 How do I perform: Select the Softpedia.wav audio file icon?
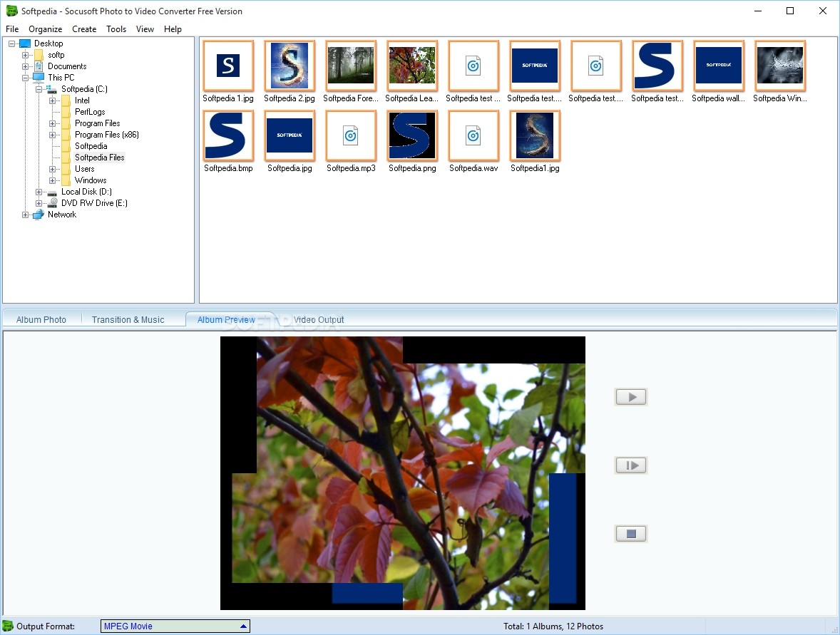(x=473, y=135)
